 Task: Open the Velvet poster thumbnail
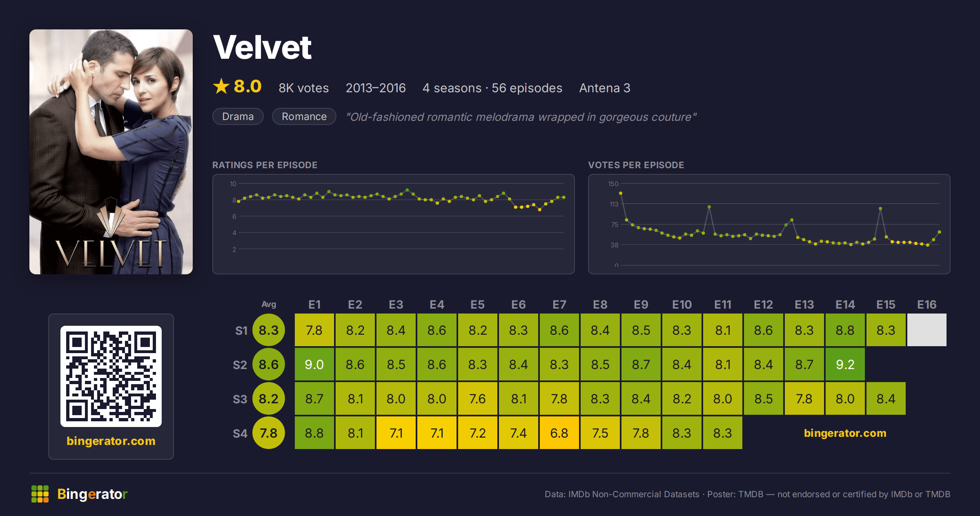click(111, 152)
